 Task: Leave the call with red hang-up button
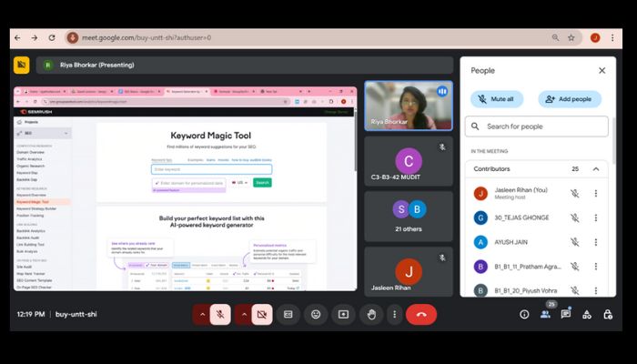pyautogui.click(x=420, y=314)
